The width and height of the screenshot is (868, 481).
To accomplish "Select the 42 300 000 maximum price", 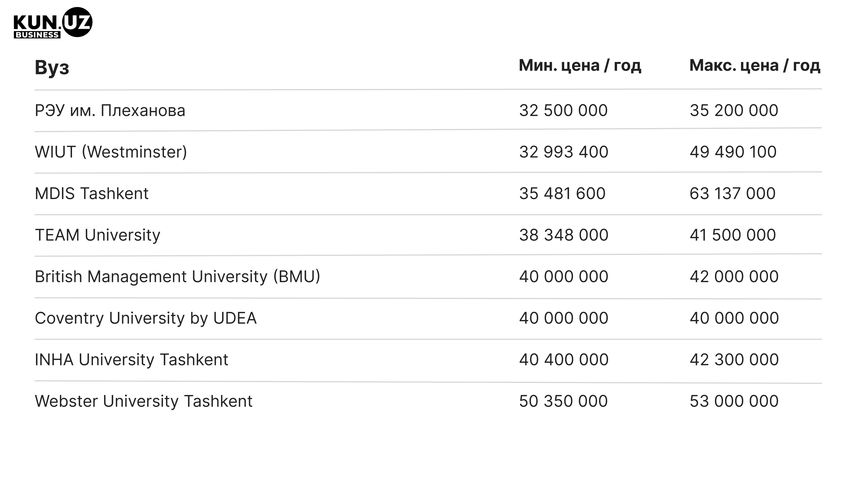I will [734, 360].
